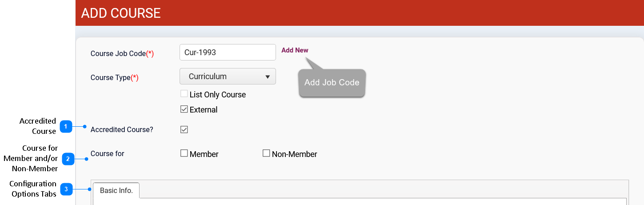The height and width of the screenshot is (205, 644).
Task: Uncheck the External checkbox
Action: tap(184, 109)
